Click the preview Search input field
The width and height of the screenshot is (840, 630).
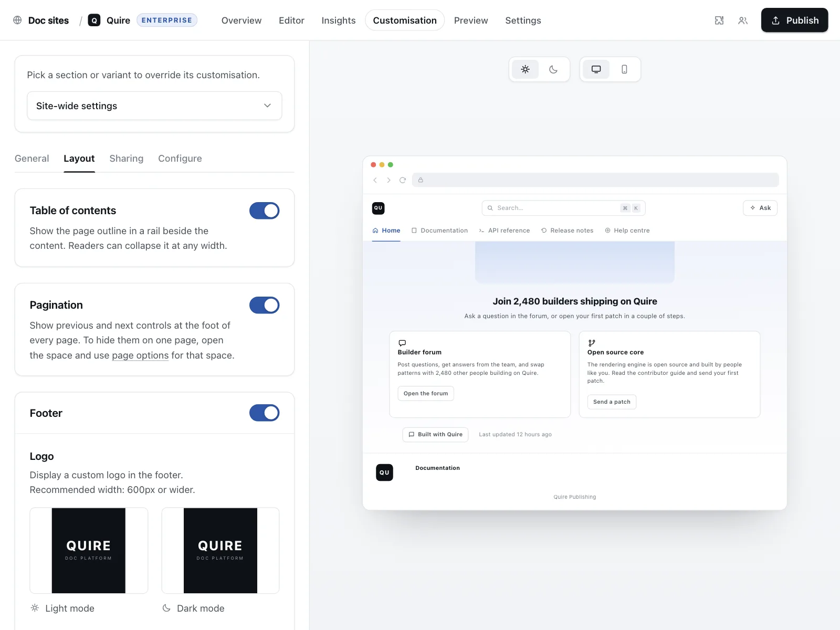coord(563,208)
